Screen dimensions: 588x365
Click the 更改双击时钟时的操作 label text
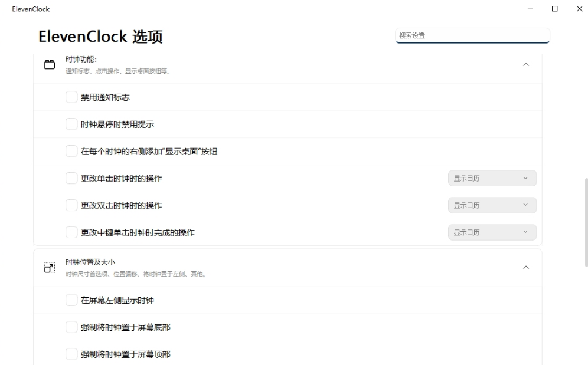[x=122, y=205]
